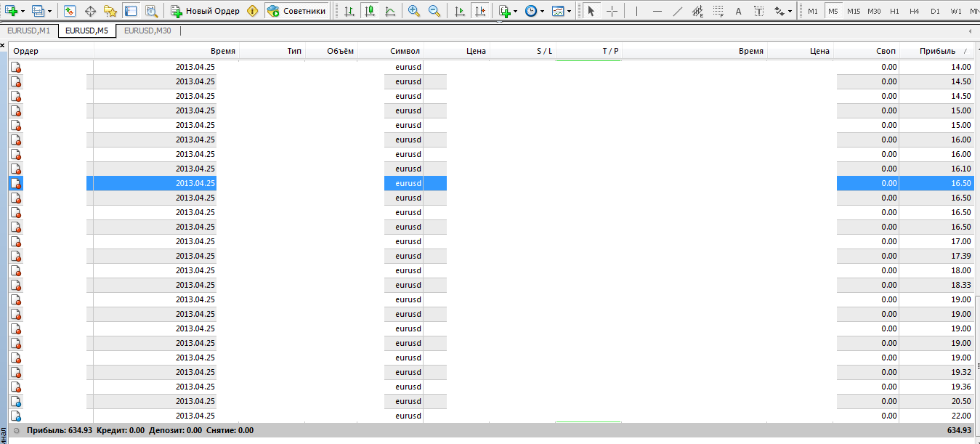
Task: Toggle chart Auto Scroll icon
Action: click(459, 11)
